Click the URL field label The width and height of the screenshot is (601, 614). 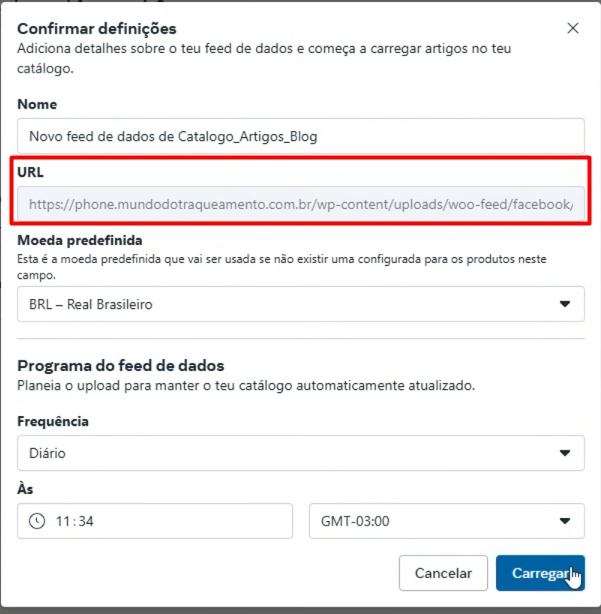[30, 172]
